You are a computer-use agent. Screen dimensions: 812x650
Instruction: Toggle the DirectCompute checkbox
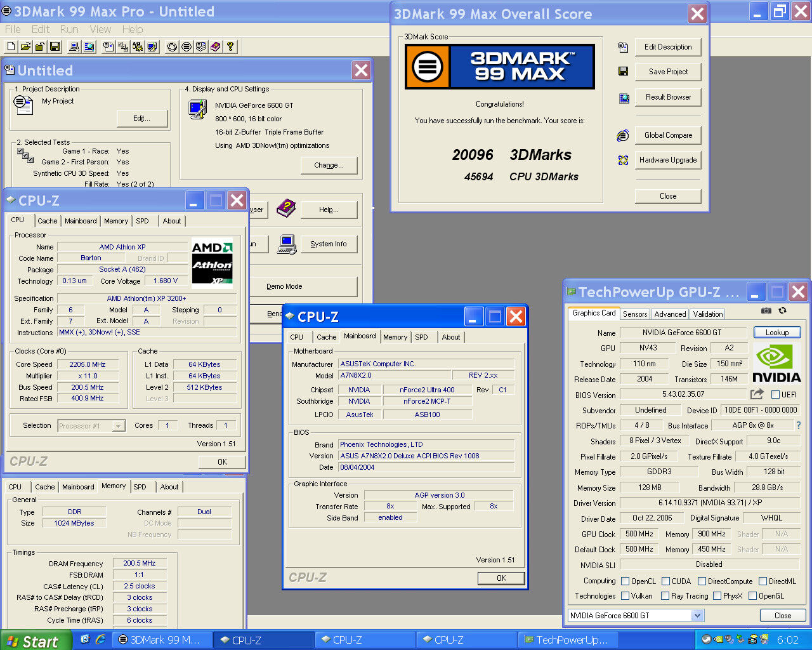tap(702, 581)
